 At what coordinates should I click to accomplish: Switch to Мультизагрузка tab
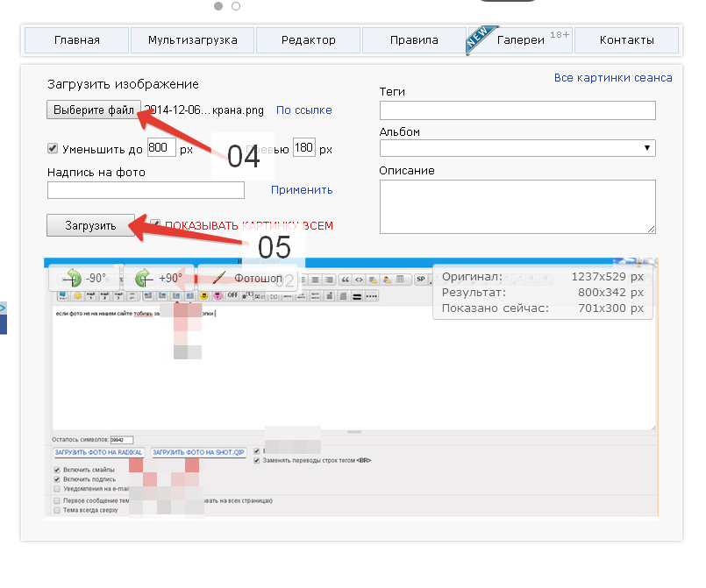[192, 40]
